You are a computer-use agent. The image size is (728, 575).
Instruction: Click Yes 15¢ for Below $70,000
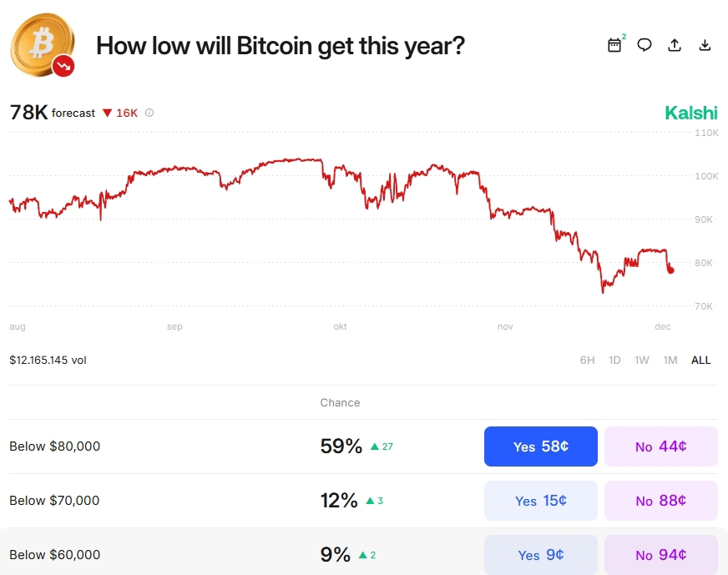coord(541,501)
